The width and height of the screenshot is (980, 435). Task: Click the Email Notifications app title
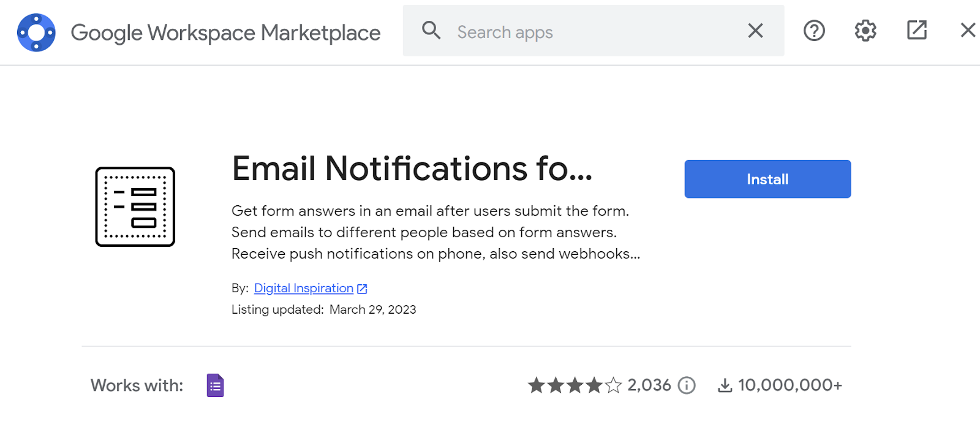click(412, 168)
